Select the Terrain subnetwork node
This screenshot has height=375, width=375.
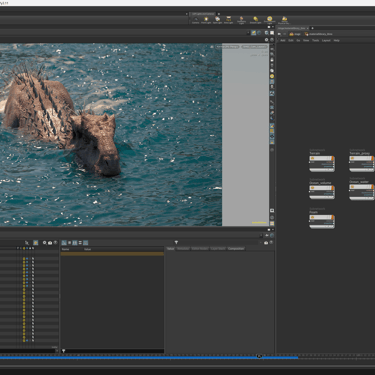(x=322, y=164)
